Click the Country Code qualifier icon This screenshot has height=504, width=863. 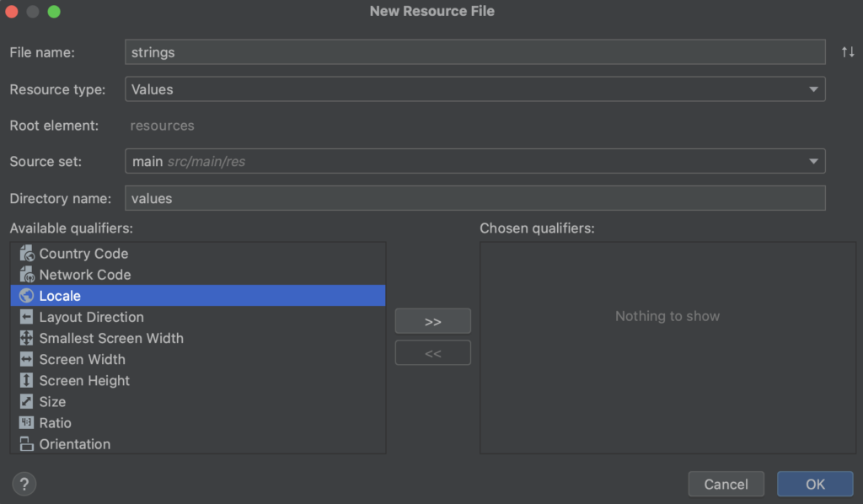[26, 254]
